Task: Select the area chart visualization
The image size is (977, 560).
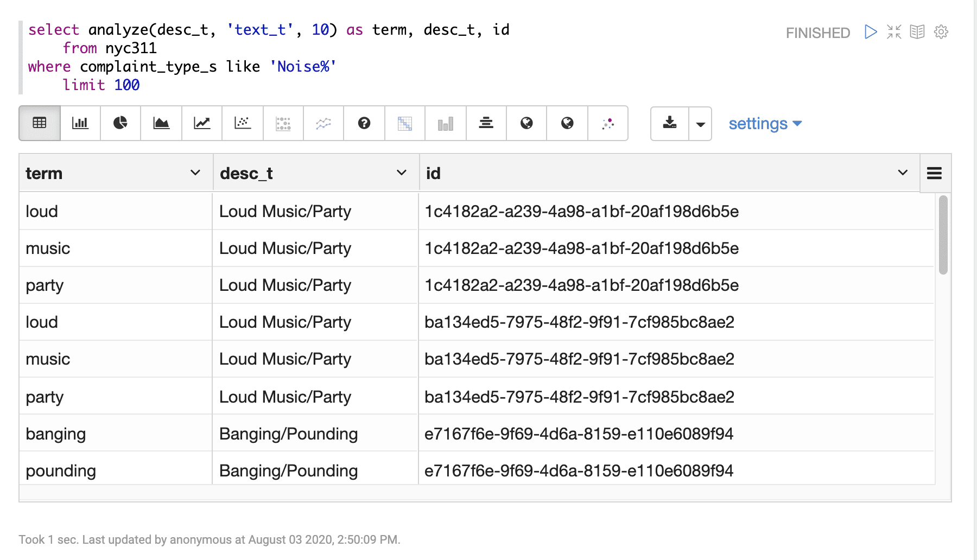Action: pos(161,123)
